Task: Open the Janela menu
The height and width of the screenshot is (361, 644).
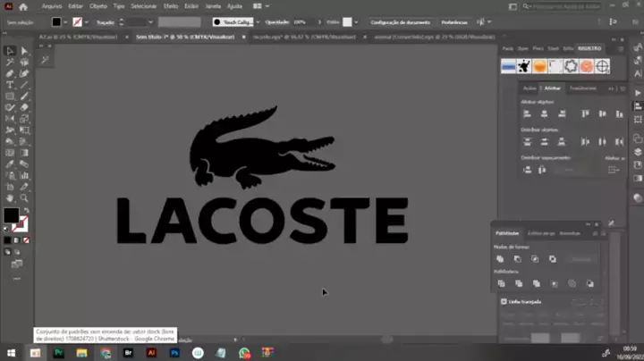Action: click(x=213, y=6)
